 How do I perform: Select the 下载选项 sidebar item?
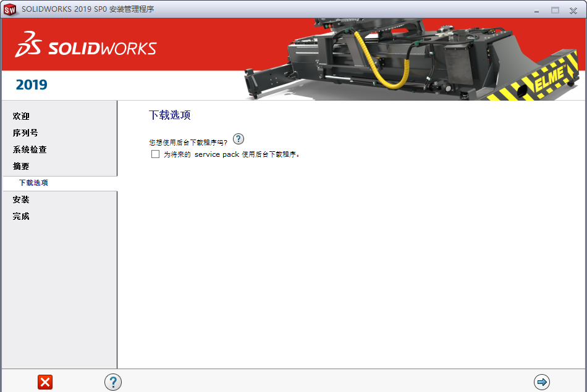pyautogui.click(x=60, y=183)
